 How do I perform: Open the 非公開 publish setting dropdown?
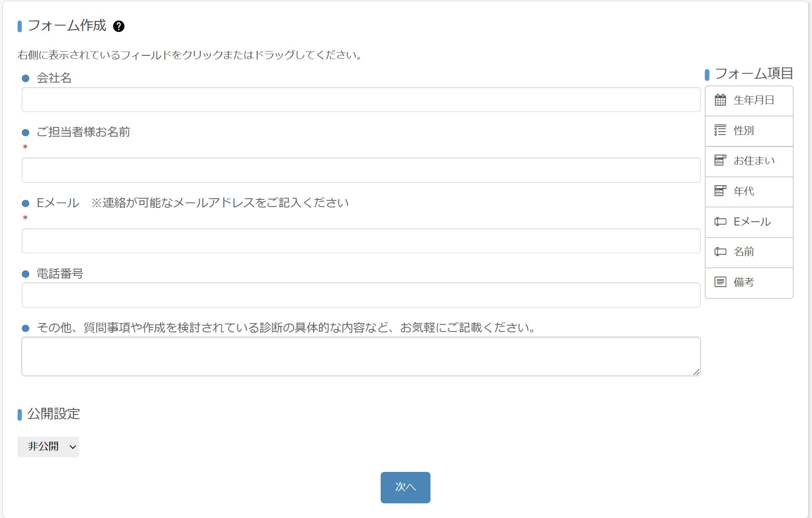(x=48, y=447)
